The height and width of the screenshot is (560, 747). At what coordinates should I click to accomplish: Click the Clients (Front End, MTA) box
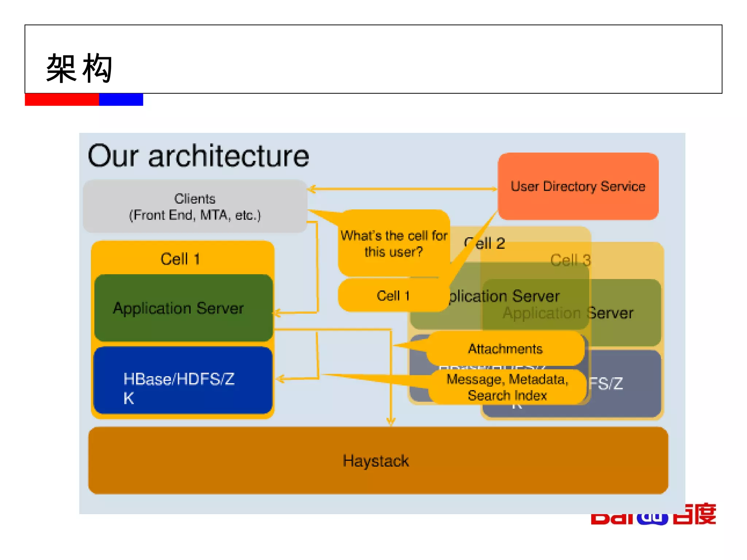point(195,206)
